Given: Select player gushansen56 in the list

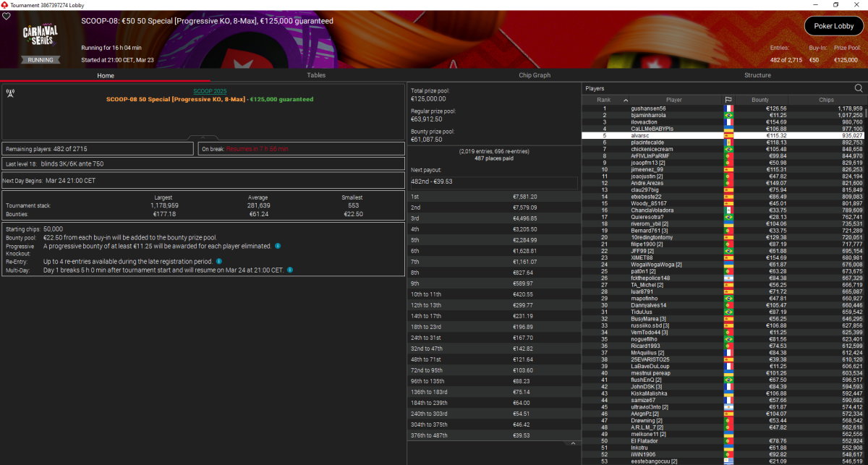Looking at the screenshot, I should pyautogui.click(x=723, y=108).
